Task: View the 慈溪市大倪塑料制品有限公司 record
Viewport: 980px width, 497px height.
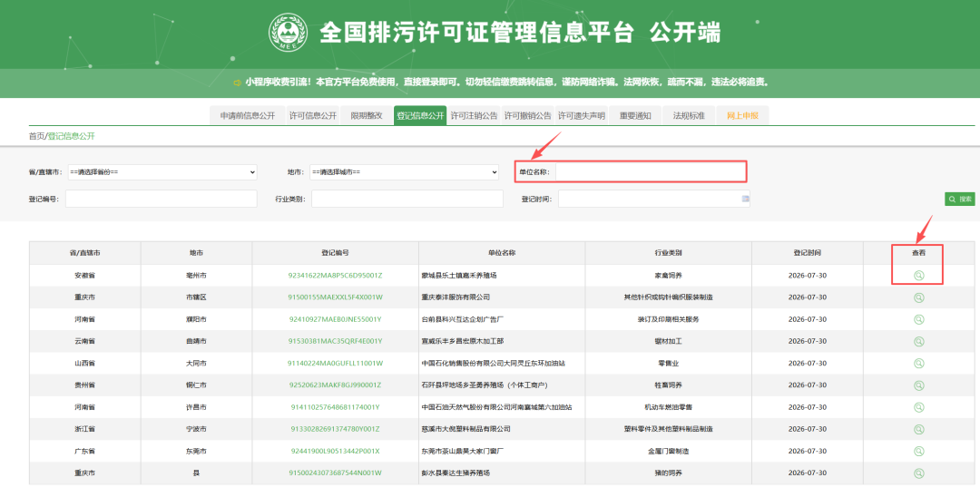Action: coord(918,429)
